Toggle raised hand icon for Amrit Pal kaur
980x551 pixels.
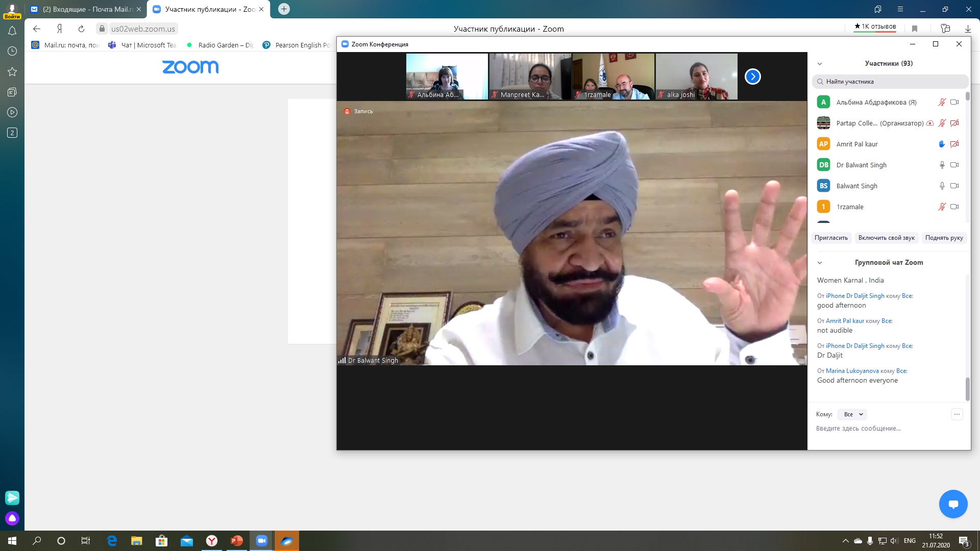(942, 144)
